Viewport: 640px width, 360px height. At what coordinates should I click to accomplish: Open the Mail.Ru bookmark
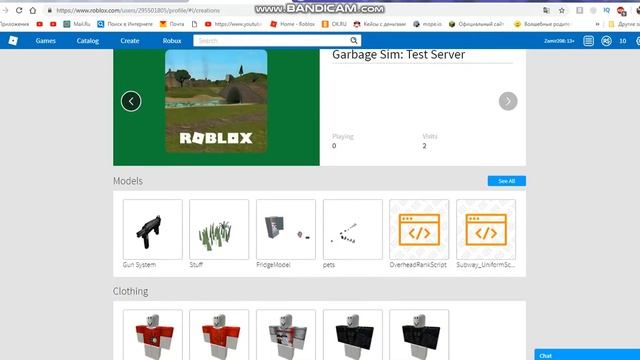(x=77, y=24)
